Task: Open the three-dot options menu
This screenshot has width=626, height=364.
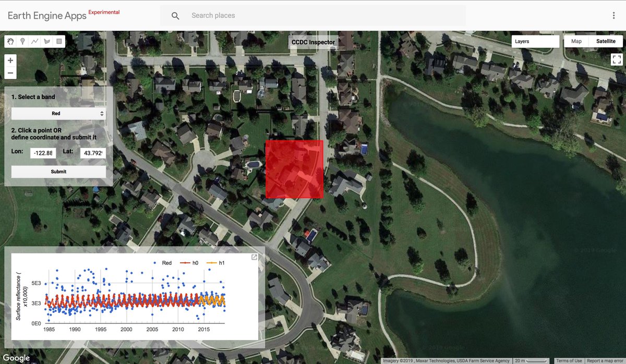Action: tap(614, 16)
